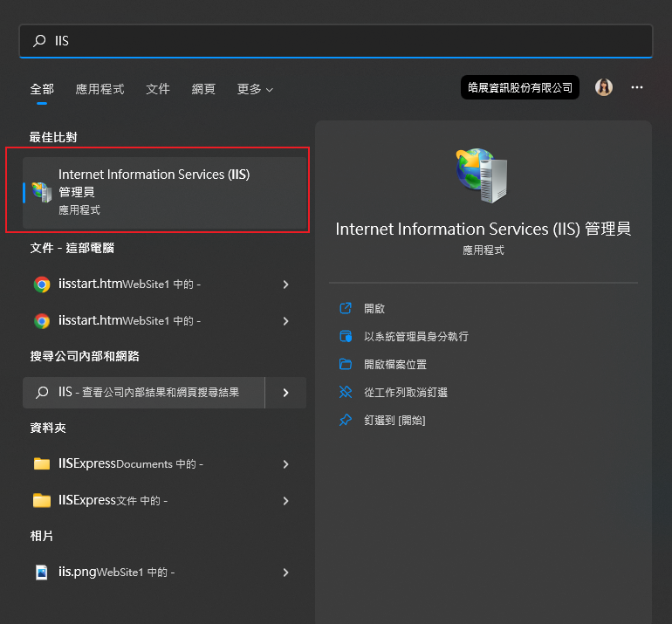This screenshot has height=624, width=672.
Task: Click the 開啟 open icon
Action: [x=346, y=308]
